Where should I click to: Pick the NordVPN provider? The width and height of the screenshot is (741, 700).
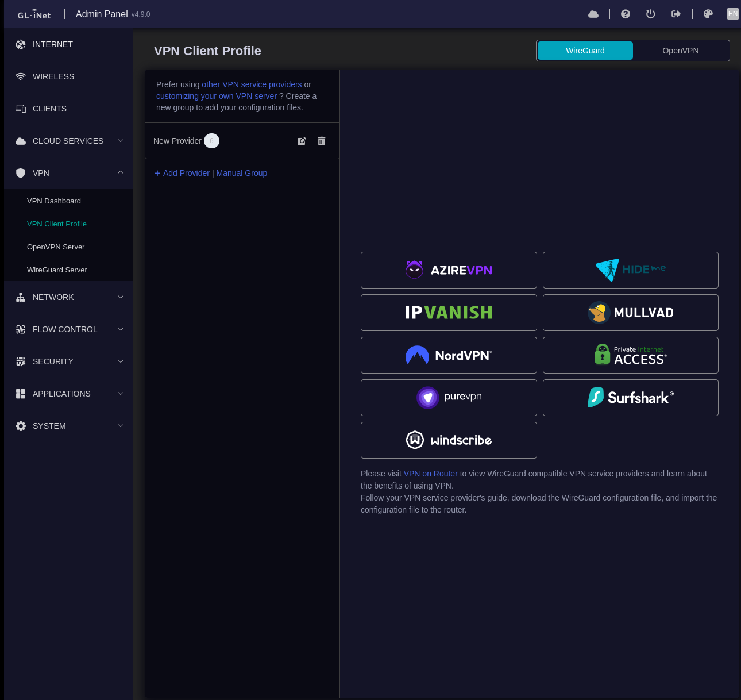pyautogui.click(x=449, y=355)
